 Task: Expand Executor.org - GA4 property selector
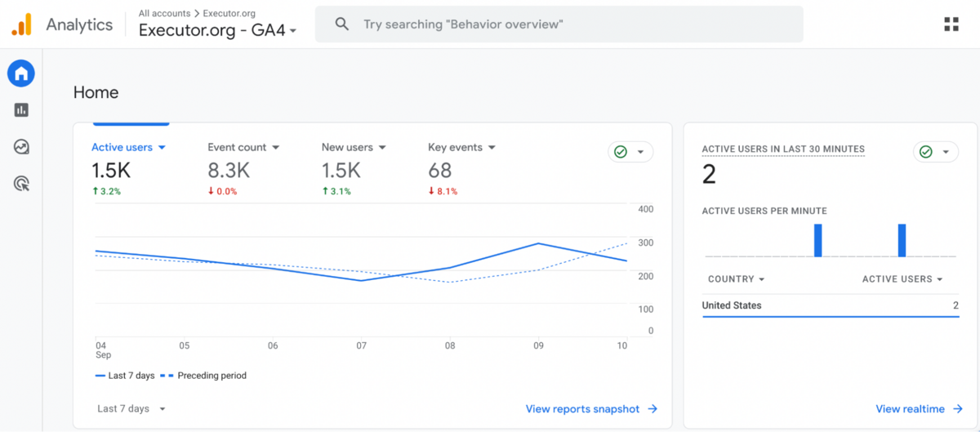(x=217, y=31)
